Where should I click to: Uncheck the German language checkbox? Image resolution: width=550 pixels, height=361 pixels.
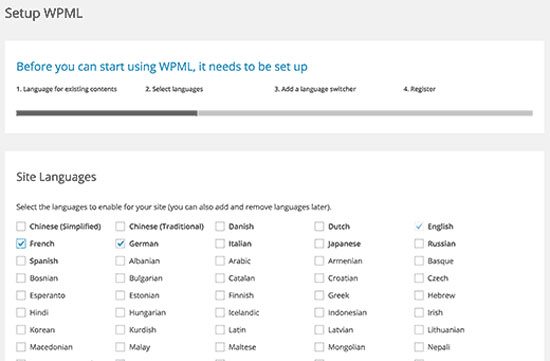(x=120, y=243)
